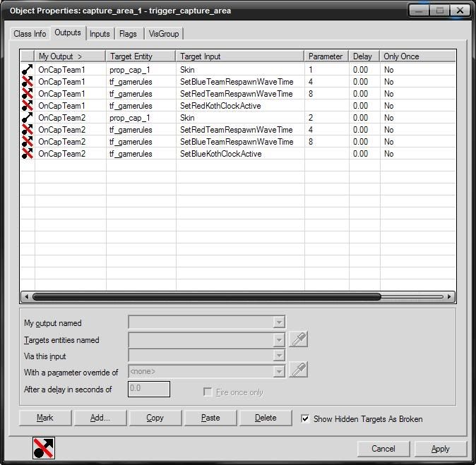
Task: Click the delay in seconds input field
Action: point(149,389)
